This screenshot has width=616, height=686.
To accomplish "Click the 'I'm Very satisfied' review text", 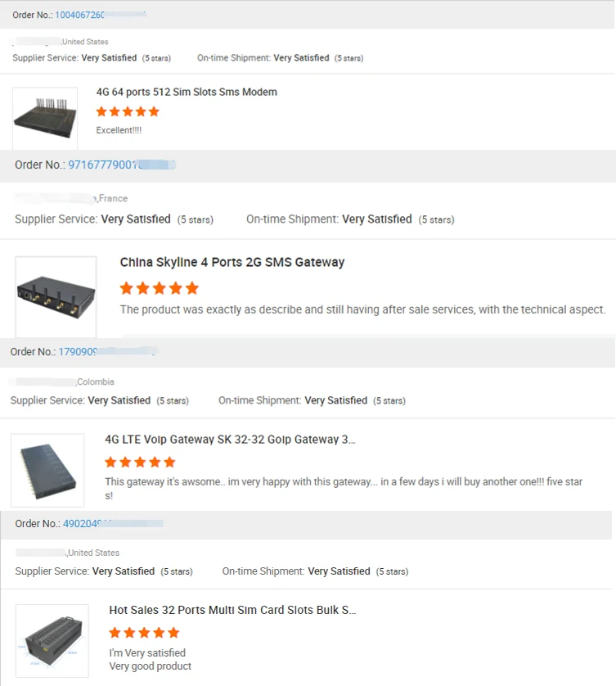I will click(x=147, y=652).
